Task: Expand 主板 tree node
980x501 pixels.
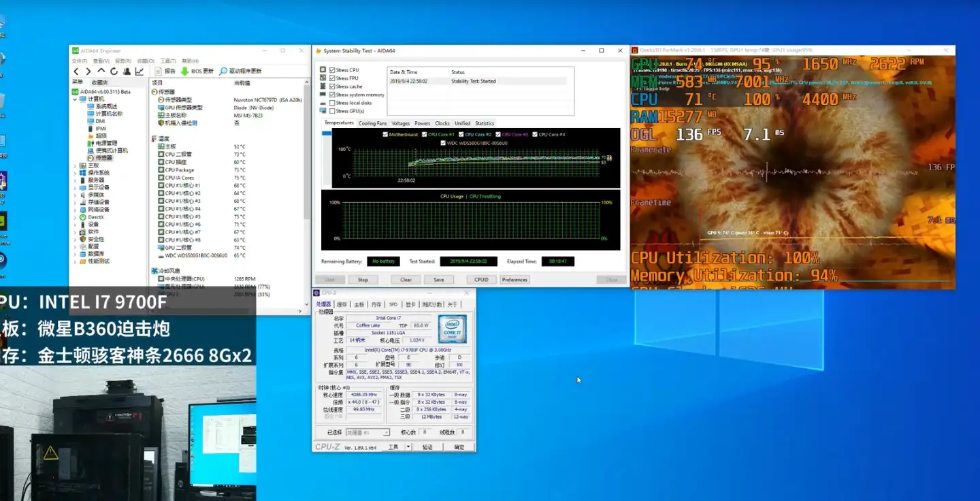Action: [76, 165]
